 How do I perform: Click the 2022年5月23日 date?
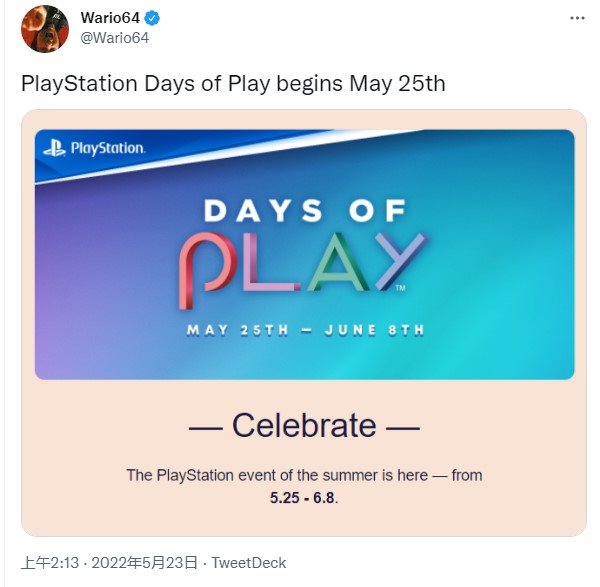pos(145,563)
